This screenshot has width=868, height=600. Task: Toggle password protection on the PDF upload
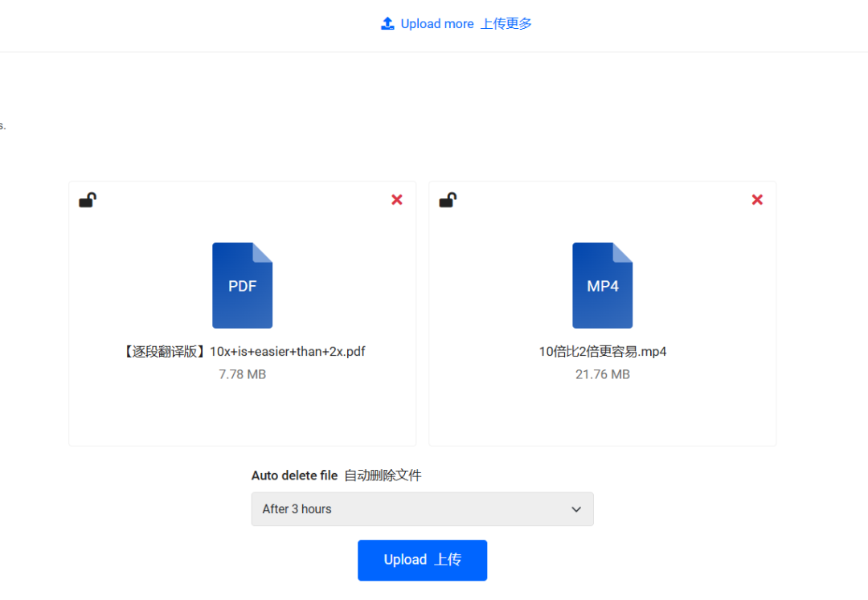tap(88, 200)
